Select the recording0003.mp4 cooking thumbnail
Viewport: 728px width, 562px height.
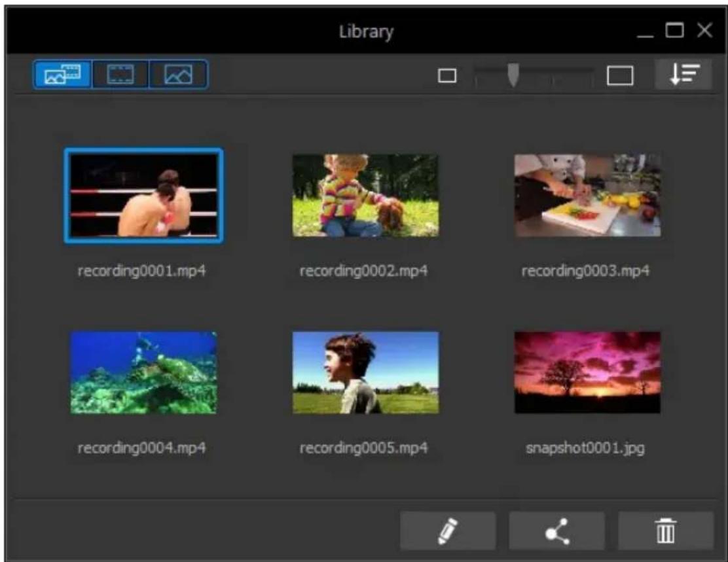click(587, 196)
